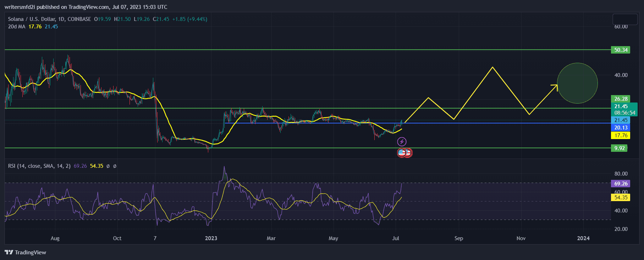Click the US flag economic event icon

click(402, 153)
